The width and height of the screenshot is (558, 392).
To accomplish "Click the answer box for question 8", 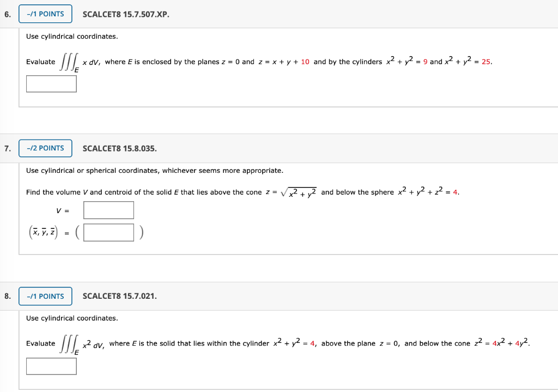I will (x=51, y=366).
